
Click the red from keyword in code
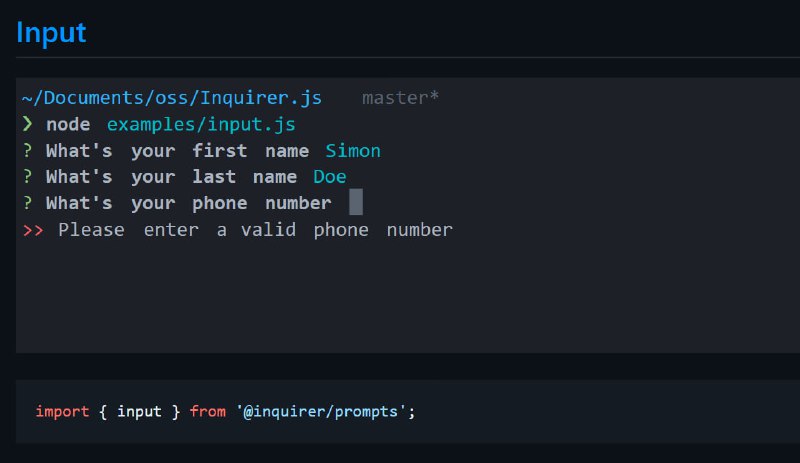tap(208, 411)
